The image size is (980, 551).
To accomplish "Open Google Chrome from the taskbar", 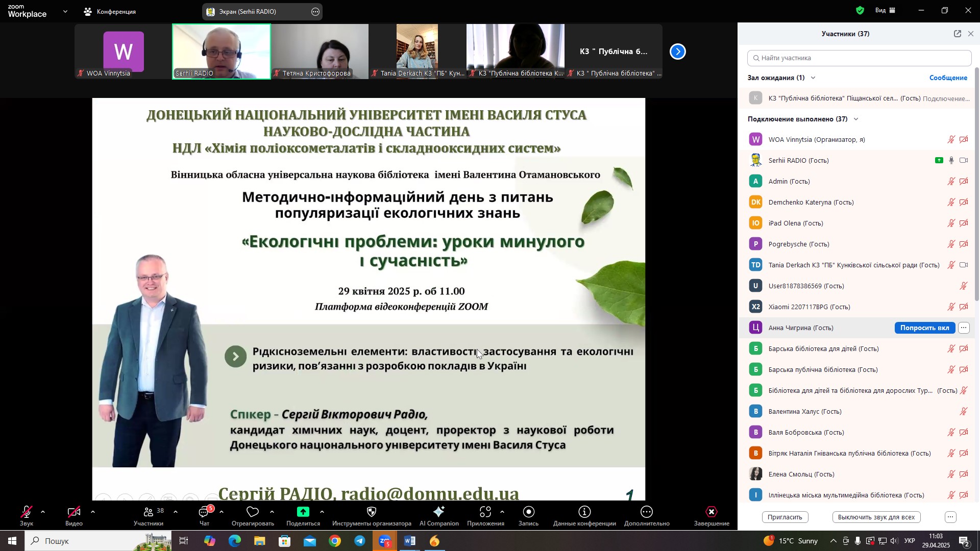I will pyautogui.click(x=335, y=541).
